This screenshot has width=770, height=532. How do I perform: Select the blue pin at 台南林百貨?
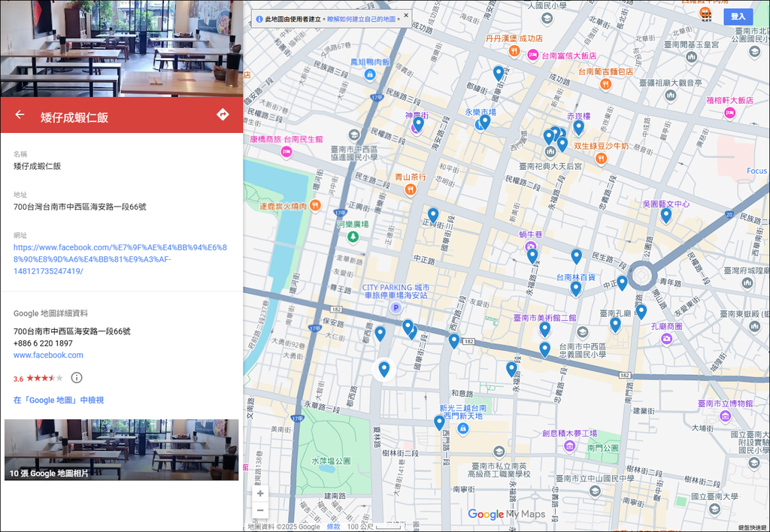click(x=575, y=289)
